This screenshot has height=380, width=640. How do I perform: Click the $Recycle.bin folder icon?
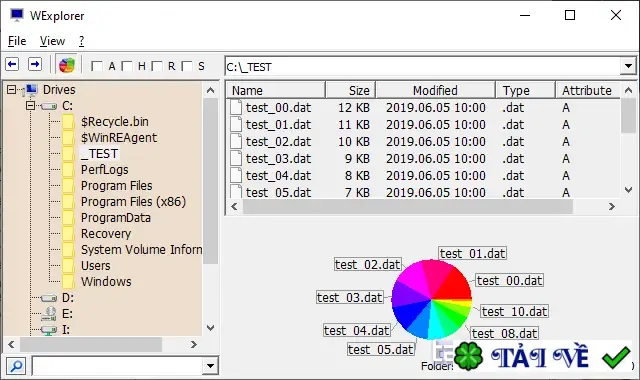click(68, 122)
